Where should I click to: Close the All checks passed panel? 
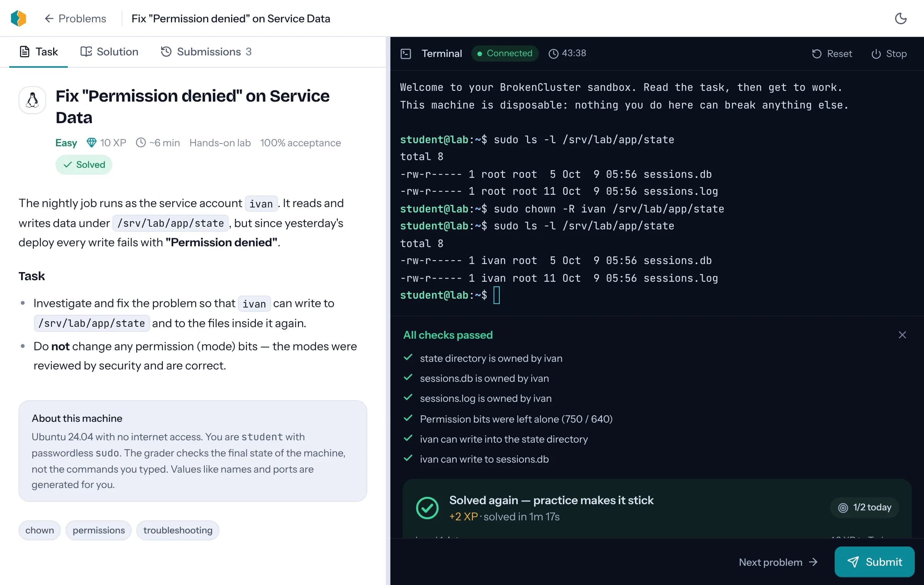point(902,335)
